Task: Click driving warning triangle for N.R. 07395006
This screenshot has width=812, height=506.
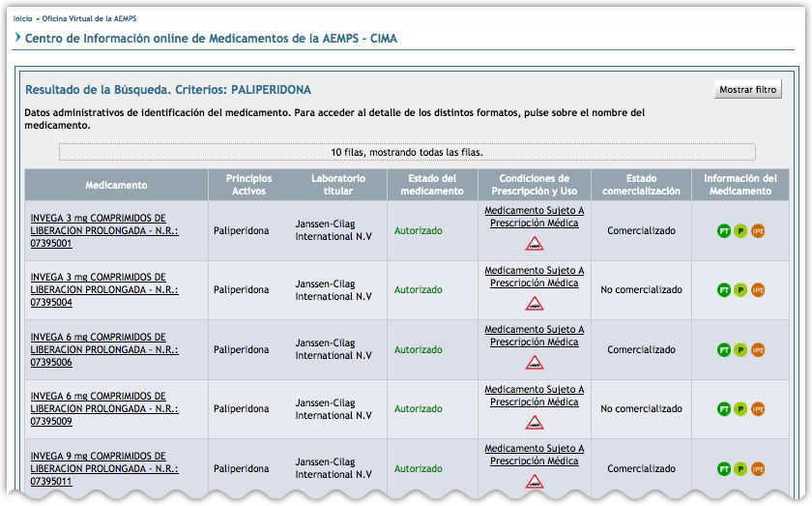Action: coord(535,363)
